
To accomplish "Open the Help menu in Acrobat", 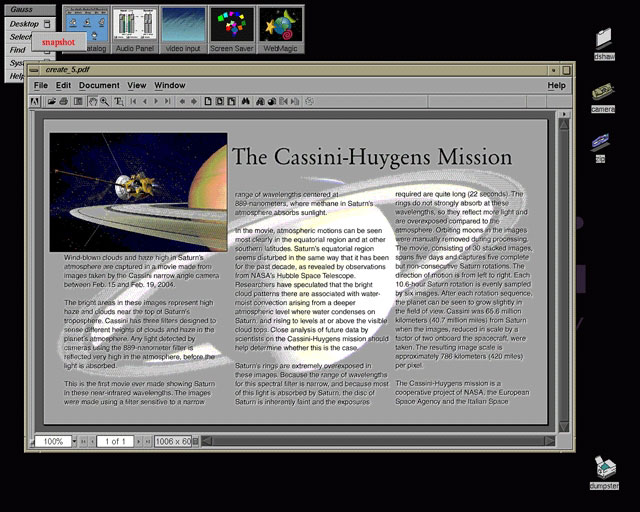I will pos(556,85).
